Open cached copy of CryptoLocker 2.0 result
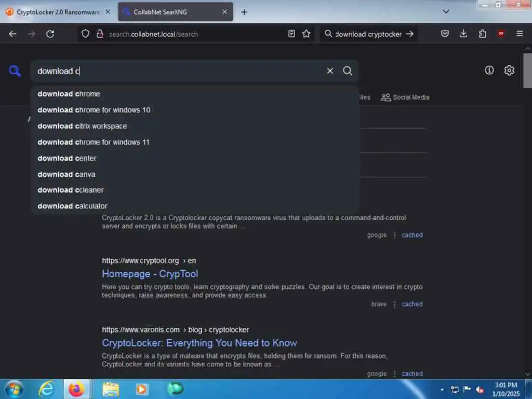This screenshot has height=399, width=532. pyautogui.click(x=412, y=235)
